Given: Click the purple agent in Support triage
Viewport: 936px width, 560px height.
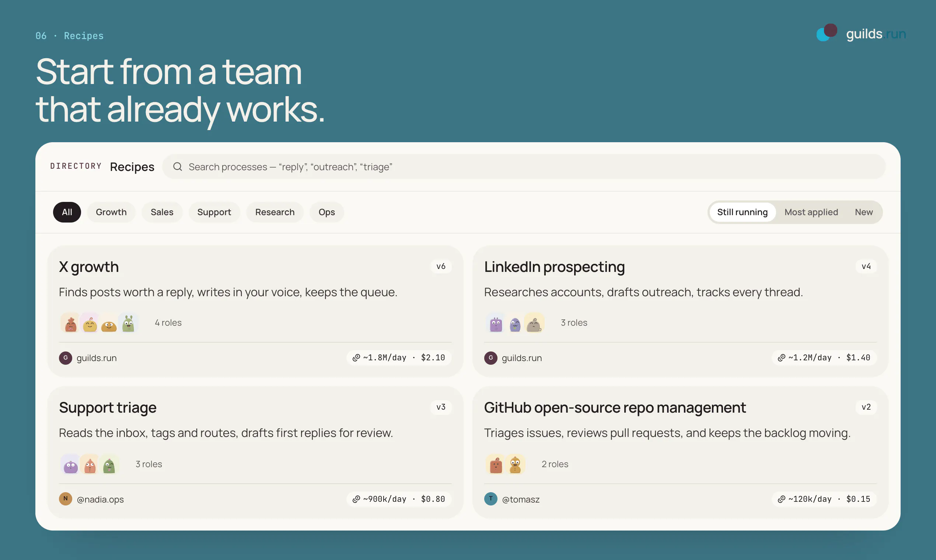Looking at the screenshot, I should 70,464.
